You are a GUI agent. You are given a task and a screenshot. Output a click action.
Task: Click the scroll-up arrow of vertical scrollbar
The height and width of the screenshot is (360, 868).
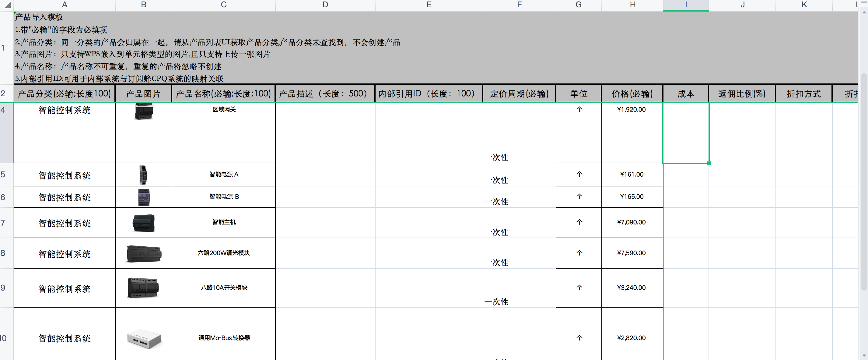864,12
